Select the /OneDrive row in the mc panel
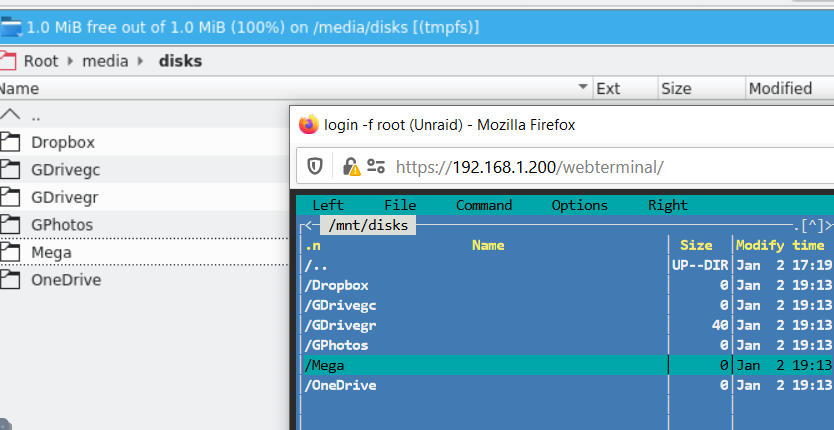The image size is (834, 430). point(567,385)
